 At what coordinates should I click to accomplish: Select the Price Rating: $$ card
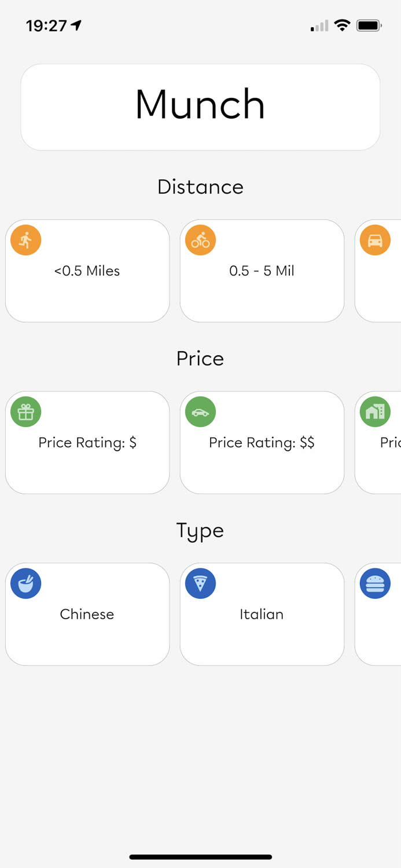coord(262,443)
